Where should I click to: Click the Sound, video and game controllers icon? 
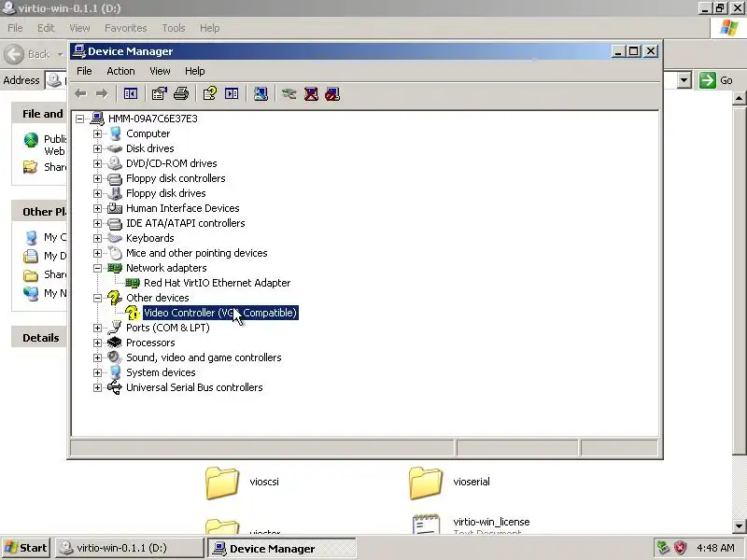114,357
